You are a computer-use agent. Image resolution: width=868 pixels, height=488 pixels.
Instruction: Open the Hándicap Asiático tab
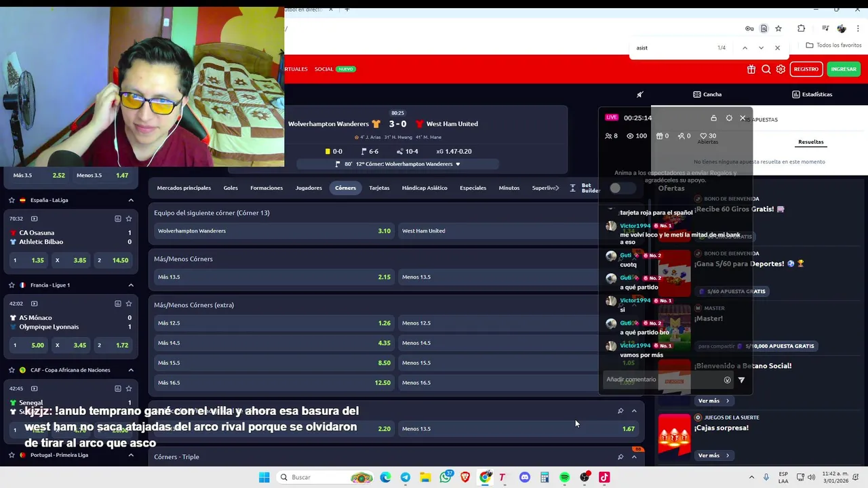click(x=425, y=188)
